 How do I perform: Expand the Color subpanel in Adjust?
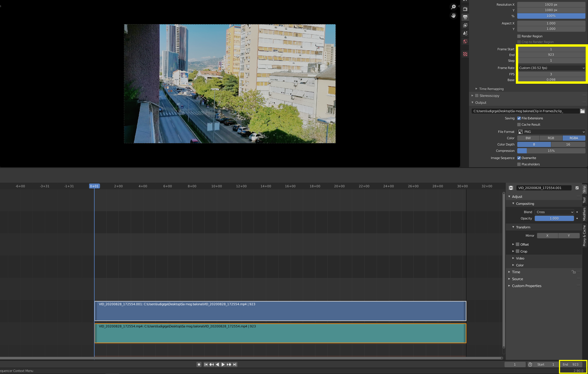coord(513,265)
